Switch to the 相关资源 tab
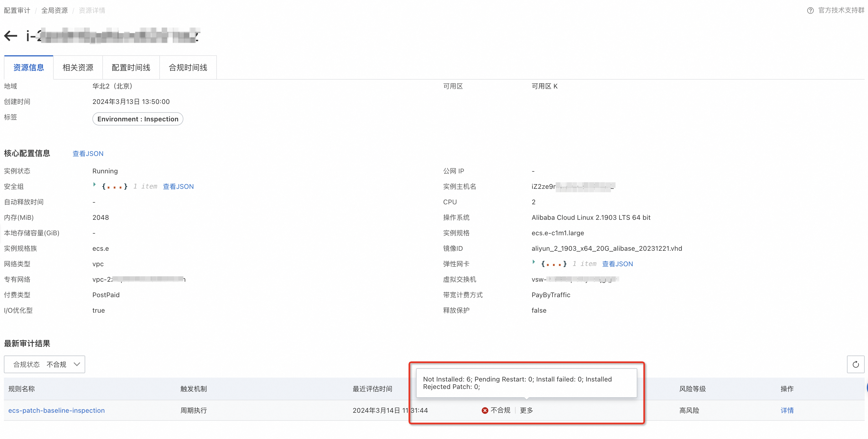Viewport: 868px width, 439px height. point(78,68)
